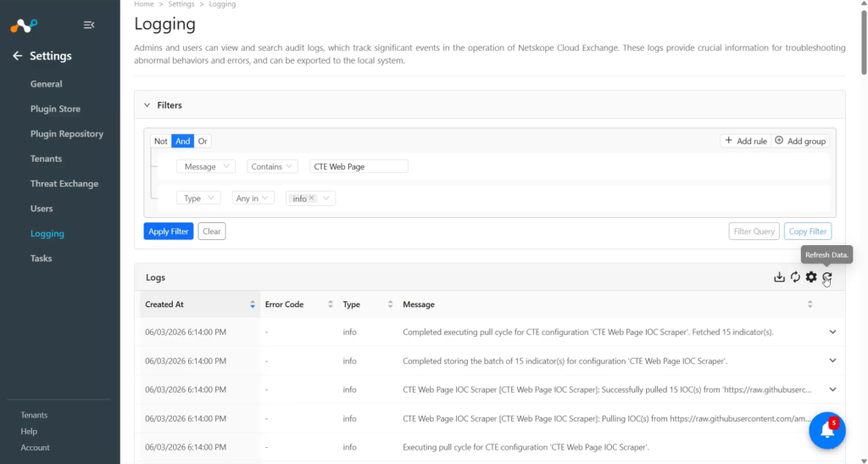The image size is (868, 464).
Task: Open the Contains operator dropdown
Action: tap(272, 166)
